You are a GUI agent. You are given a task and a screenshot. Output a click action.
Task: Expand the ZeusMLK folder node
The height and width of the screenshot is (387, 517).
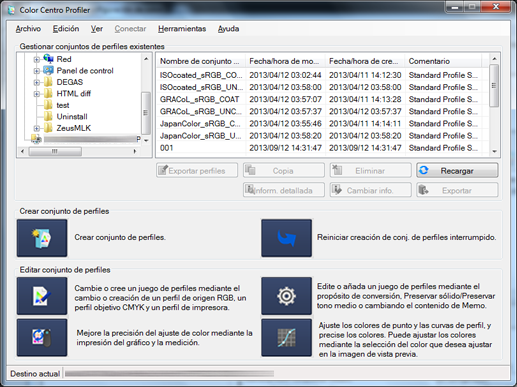click(37, 128)
